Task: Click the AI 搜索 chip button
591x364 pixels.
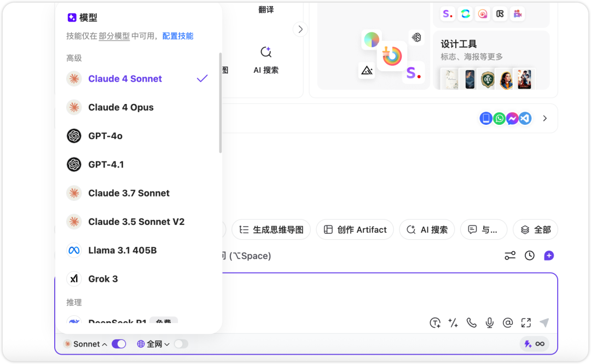Action: pos(427,230)
